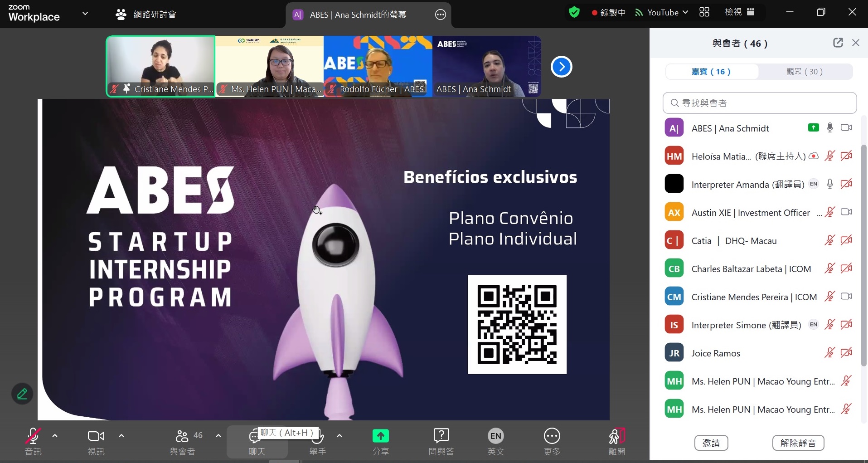The width and height of the screenshot is (868, 463).
Task: Toggle Charles Baltazar Labeta's camera off icon
Action: click(x=846, y=268)
